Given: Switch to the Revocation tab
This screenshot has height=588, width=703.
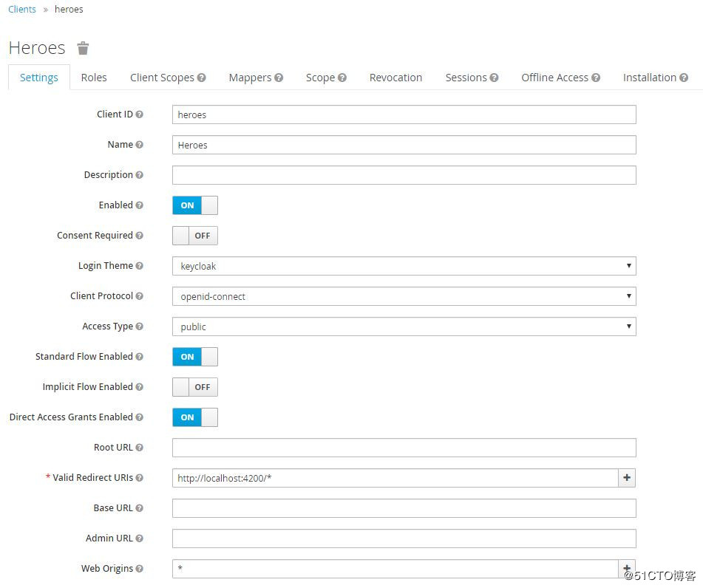Looking at the screenshot, I should [x=395, y=78].
